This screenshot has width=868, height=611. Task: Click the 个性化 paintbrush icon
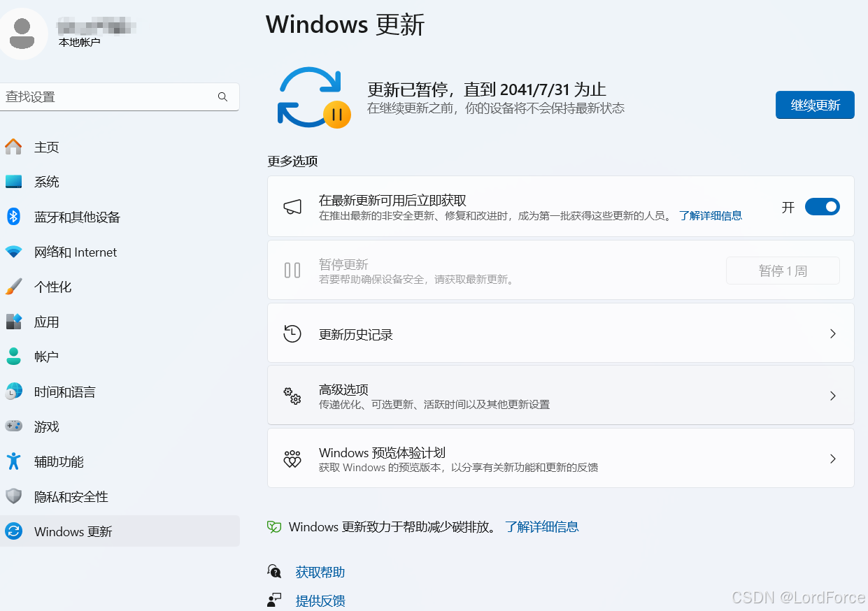tap(13, 287)
